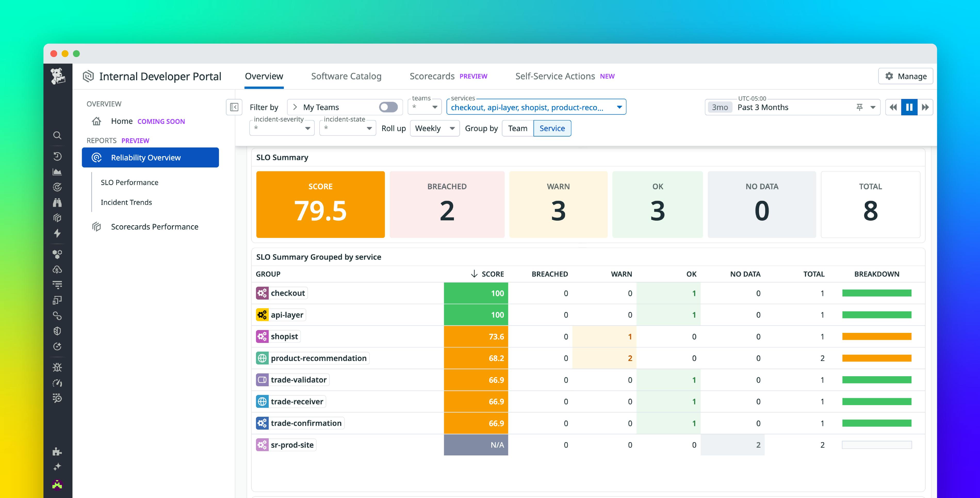This screenshot has height=498, width=980.
Task: Pause the live time range updates
Action: click(x=909, y=107)
